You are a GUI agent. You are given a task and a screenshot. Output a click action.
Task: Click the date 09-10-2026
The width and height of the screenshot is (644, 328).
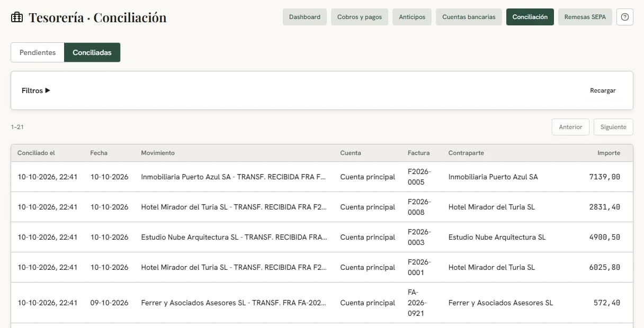coord(110,303)
